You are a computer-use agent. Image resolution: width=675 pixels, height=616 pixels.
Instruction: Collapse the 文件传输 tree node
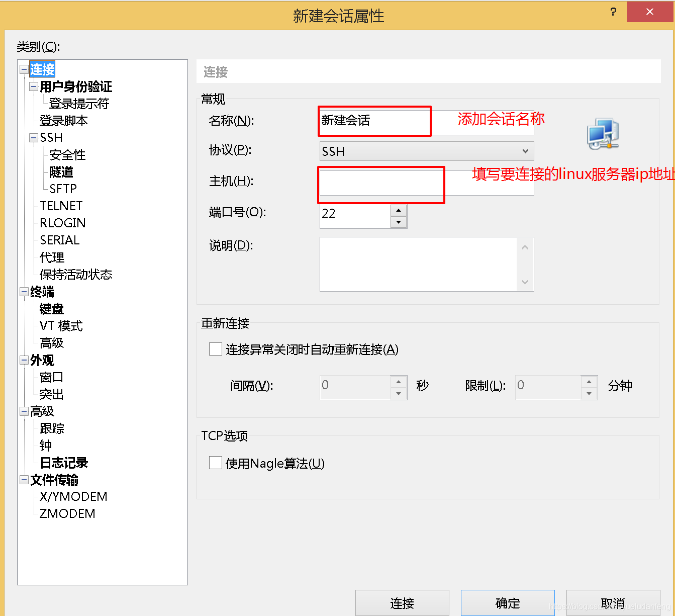tap(24, 480)
